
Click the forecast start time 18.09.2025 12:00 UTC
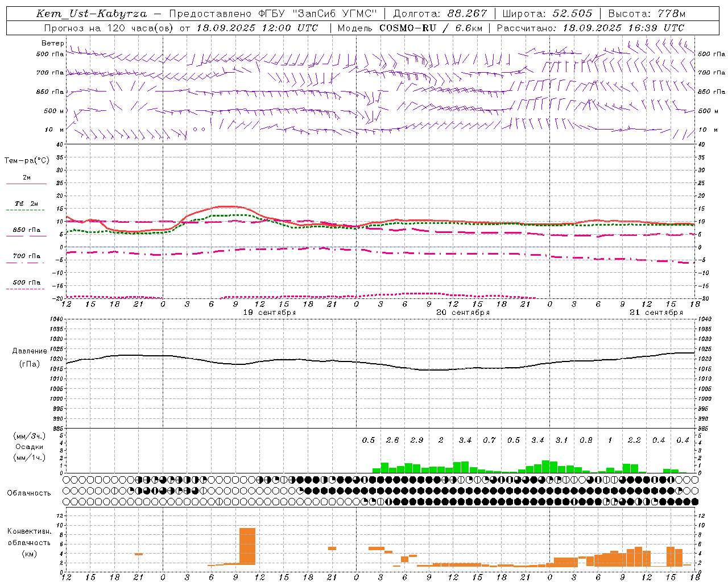(257, 28)
